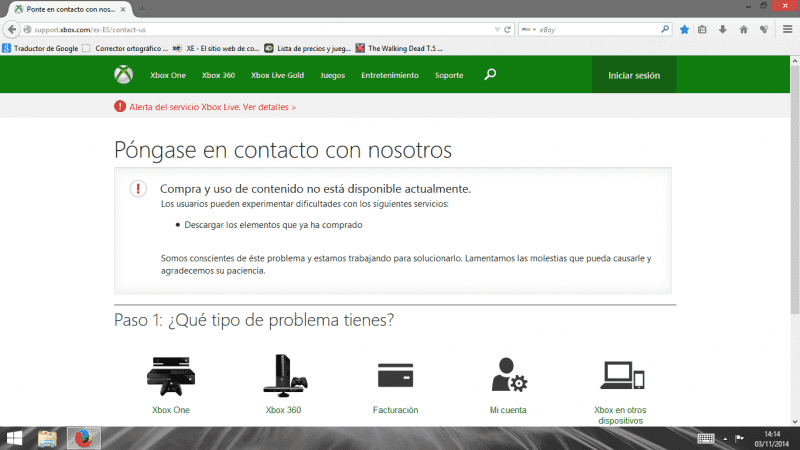The width and height of the screenshot is (800, 450).
Task: Select the other devices laptop-phone icon
Action: pyautogui.click(x=622, y=376)
